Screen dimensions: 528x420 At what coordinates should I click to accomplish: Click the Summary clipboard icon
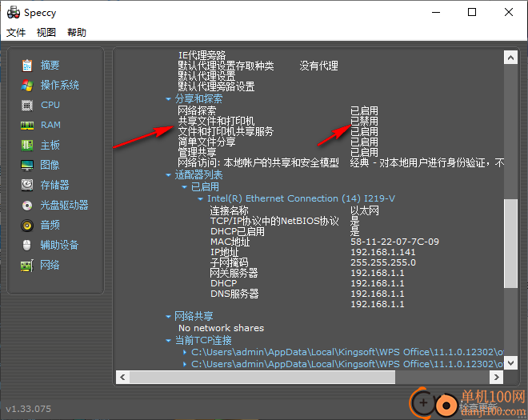27,65
